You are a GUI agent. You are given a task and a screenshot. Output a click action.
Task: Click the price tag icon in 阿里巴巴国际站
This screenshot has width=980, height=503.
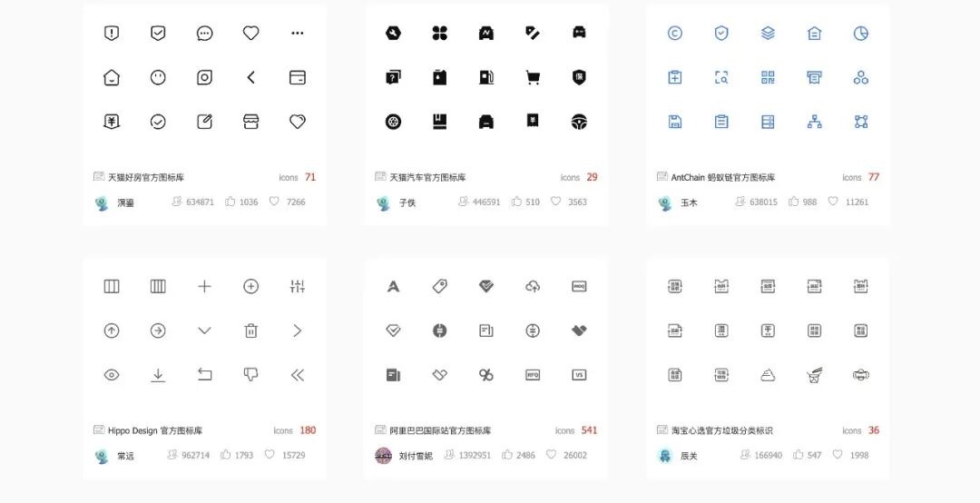click(440, 287)
